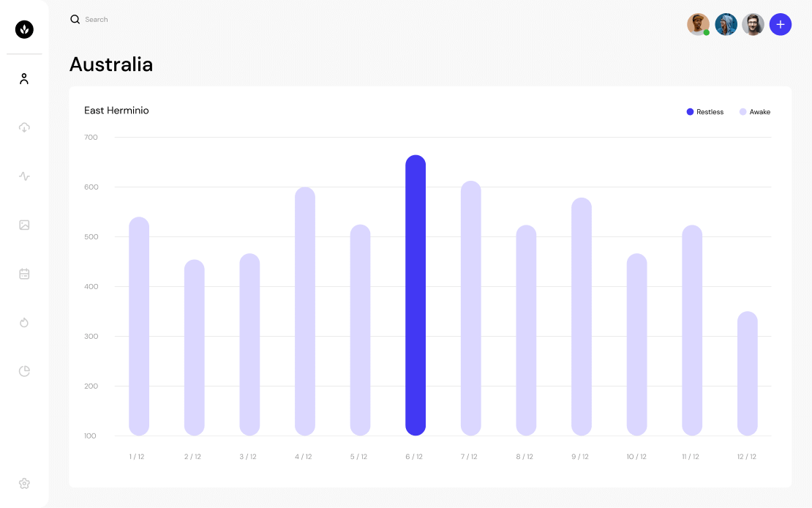Image resolution: width=812 pixels, height=508 pixels.
Task: Click the bar for 3 / 12
Action: [x=249, y=345]
